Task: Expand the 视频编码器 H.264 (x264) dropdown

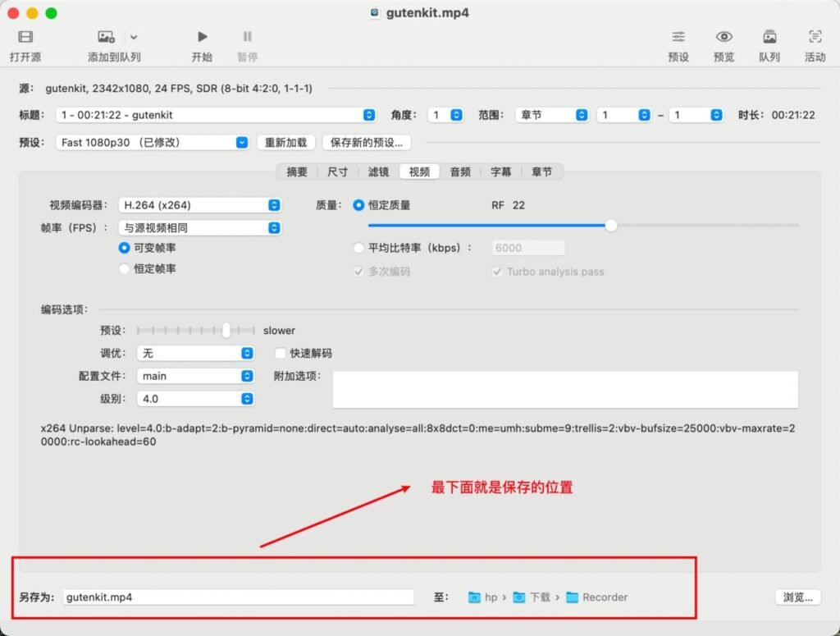Action: (199, 205)
